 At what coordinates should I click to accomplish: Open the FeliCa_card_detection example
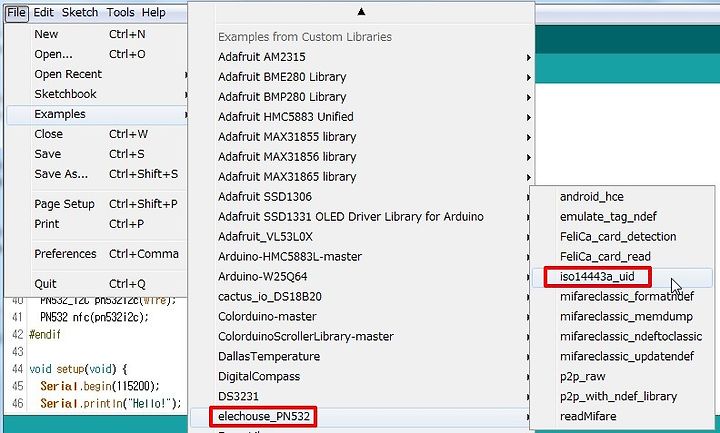622,237
